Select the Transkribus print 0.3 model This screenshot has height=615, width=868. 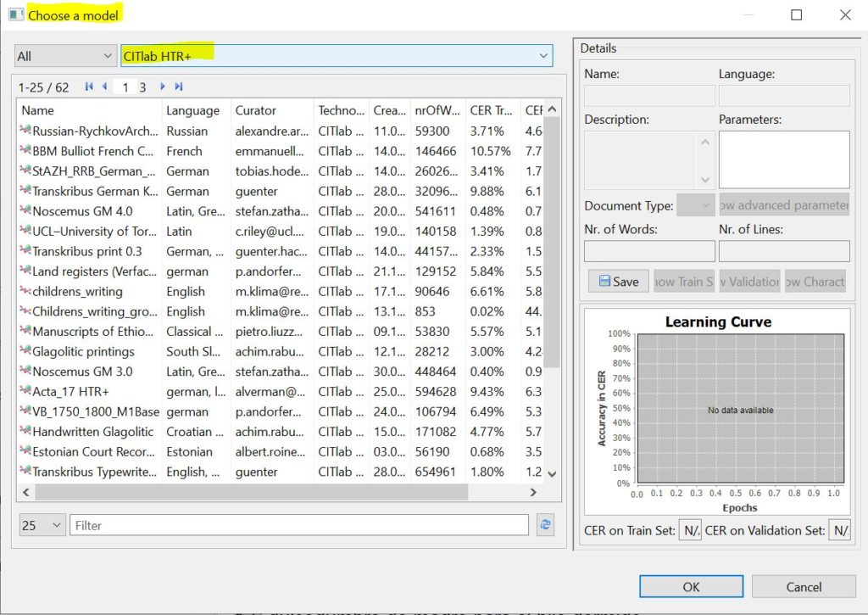(x=280, y=251)
